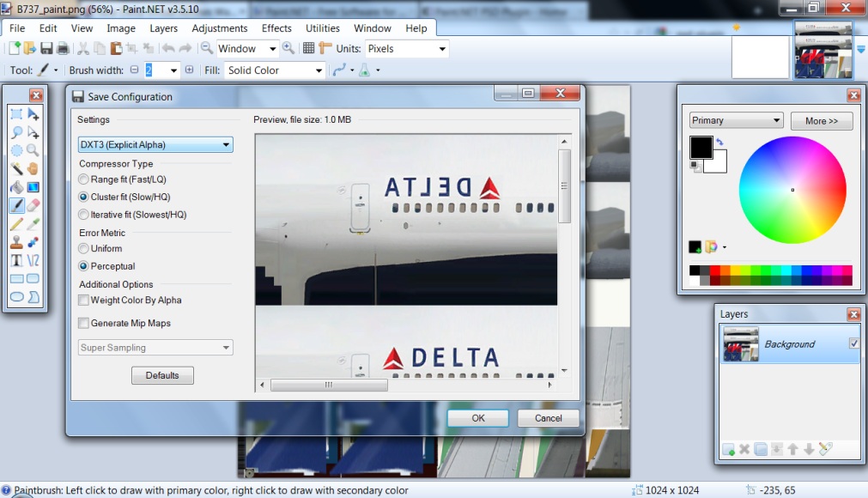Increase brush width with plus button

(x=190, y=70)
